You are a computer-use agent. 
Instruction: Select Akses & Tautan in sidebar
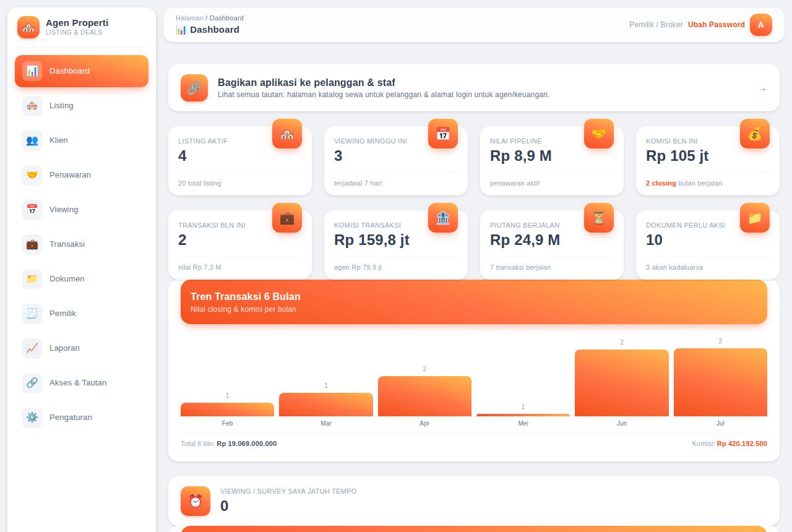point(82,383)
